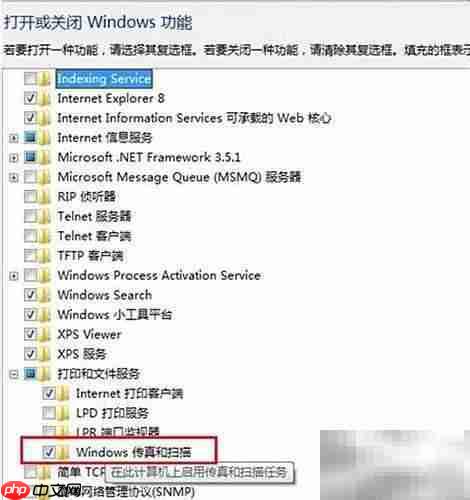Expand the Internet 信息服务 node
The image size is (470, 500).
coord(14,138)
